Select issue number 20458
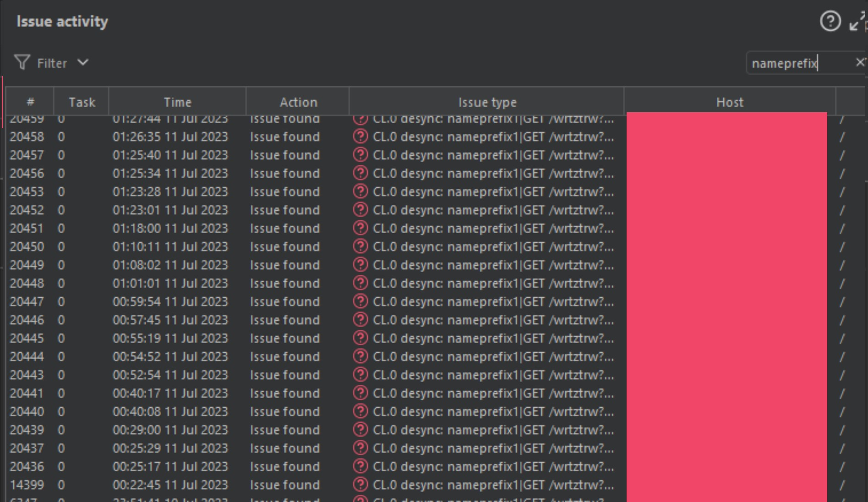 click(27, 136)
